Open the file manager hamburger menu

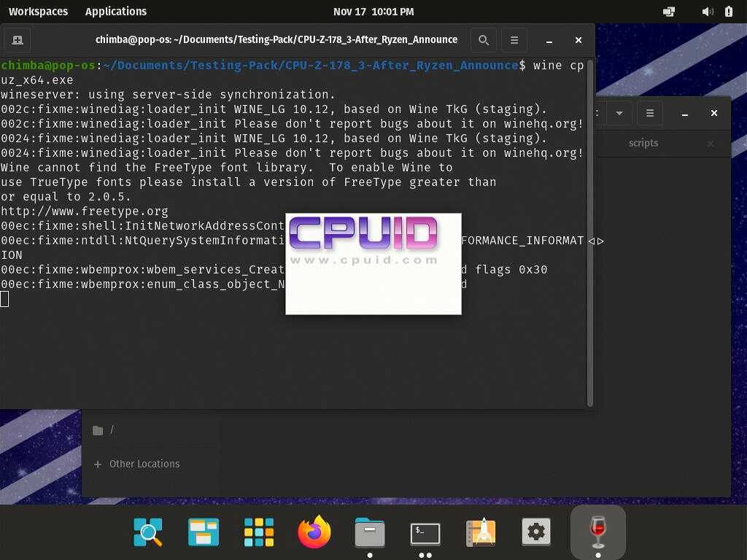[650, 113]
